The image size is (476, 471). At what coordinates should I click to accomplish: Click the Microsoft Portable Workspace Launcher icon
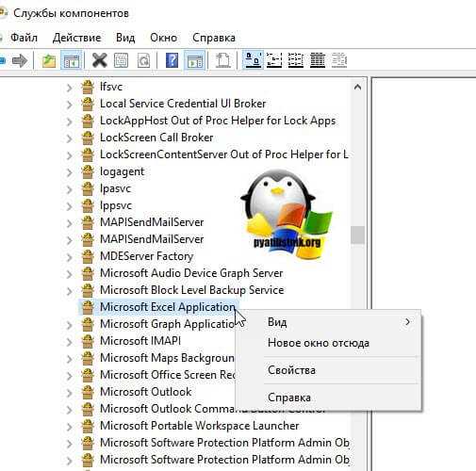(88, 426)
